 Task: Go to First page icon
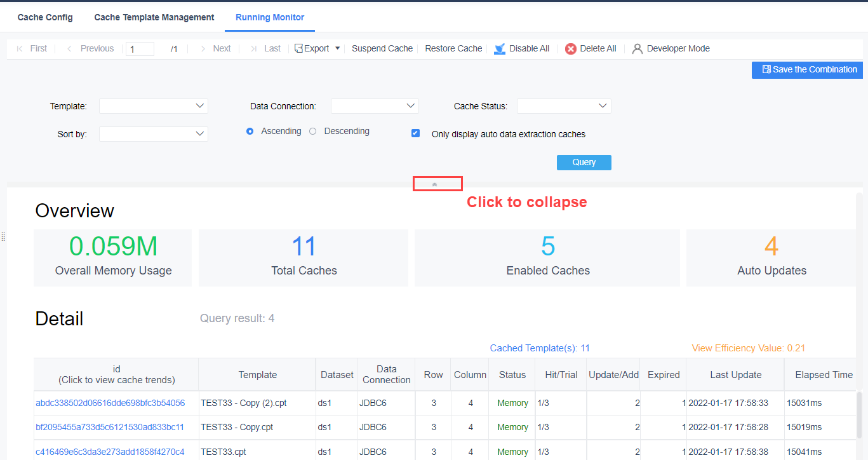point(20,48)
